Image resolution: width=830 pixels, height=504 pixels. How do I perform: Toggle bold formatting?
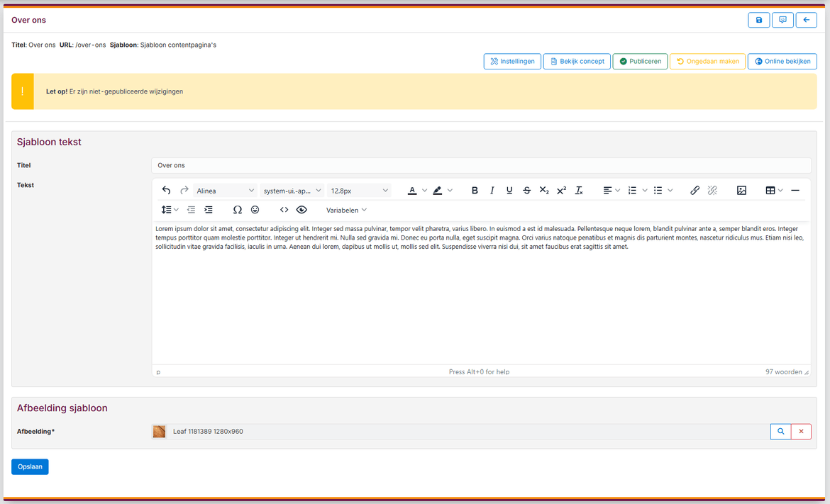pos(475,191)
